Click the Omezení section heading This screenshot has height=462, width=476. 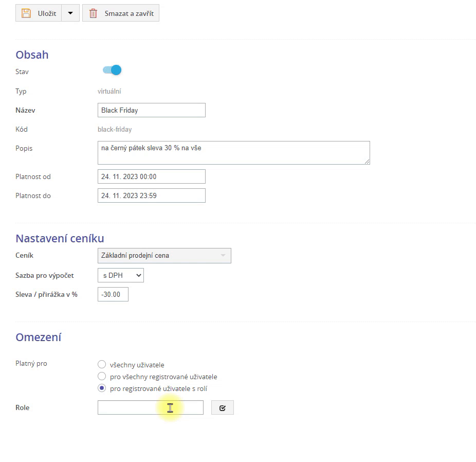[39, 337]
